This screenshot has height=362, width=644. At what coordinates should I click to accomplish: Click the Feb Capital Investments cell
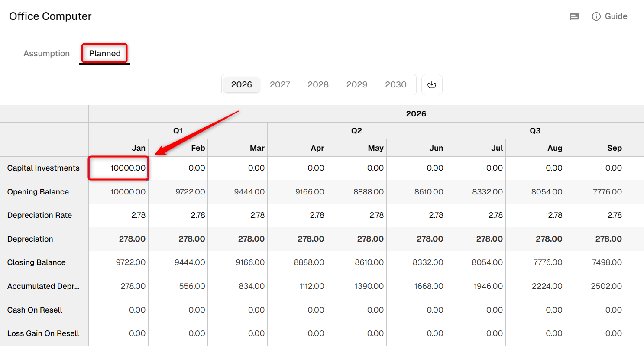[178, 168]
